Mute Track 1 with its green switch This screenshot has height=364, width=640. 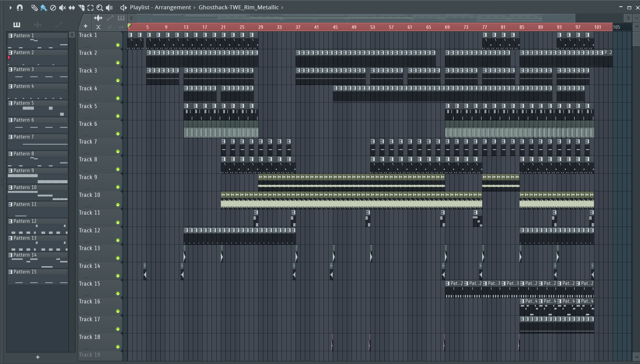[118, 45]
